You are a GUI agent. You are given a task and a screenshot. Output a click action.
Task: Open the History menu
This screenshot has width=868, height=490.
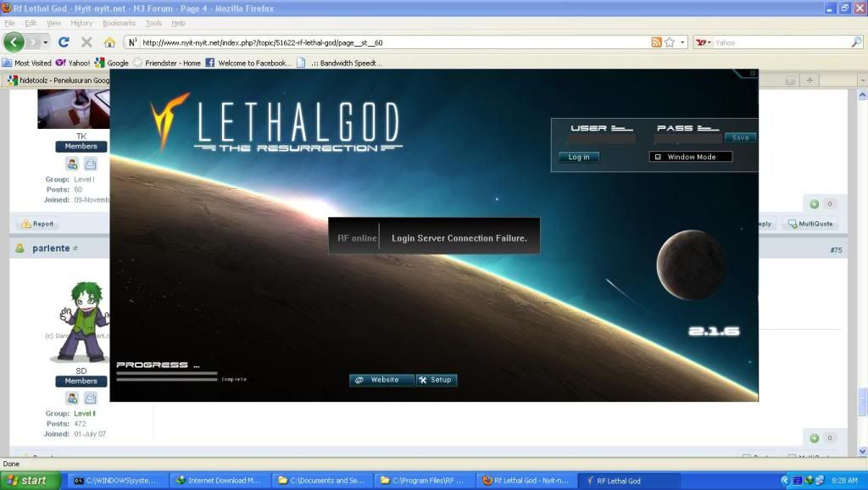81,23
